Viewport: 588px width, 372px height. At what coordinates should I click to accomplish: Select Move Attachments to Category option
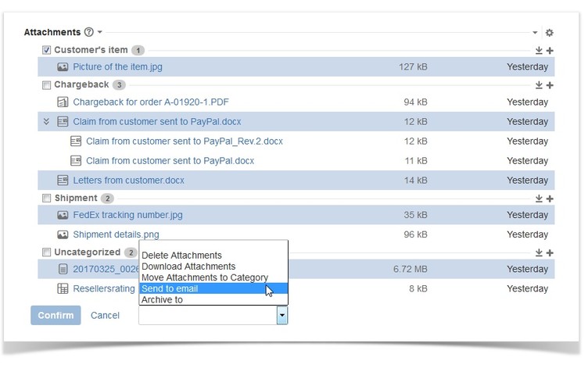pyautogui.click(x=205, y=277)
